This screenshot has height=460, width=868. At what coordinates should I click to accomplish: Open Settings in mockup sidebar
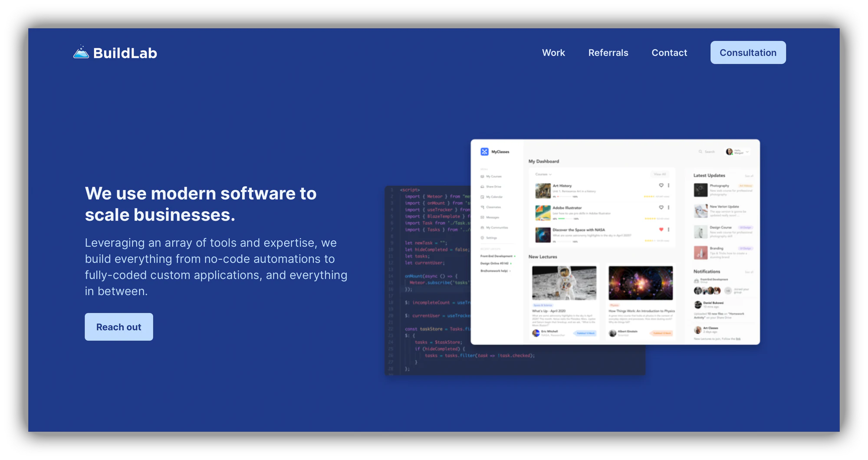pyautogui.click(x=489, y=238)
